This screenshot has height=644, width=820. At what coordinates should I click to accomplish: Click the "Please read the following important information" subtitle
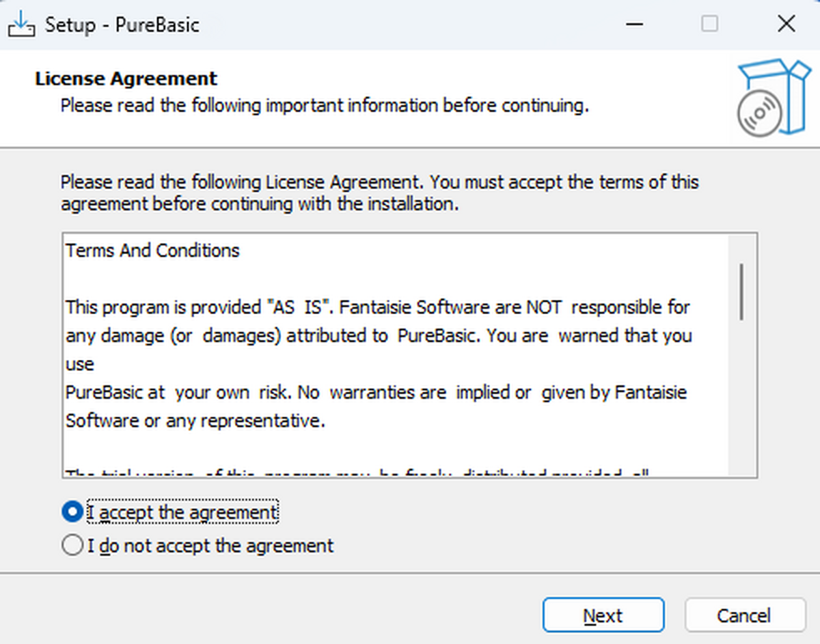coord(325,106)
